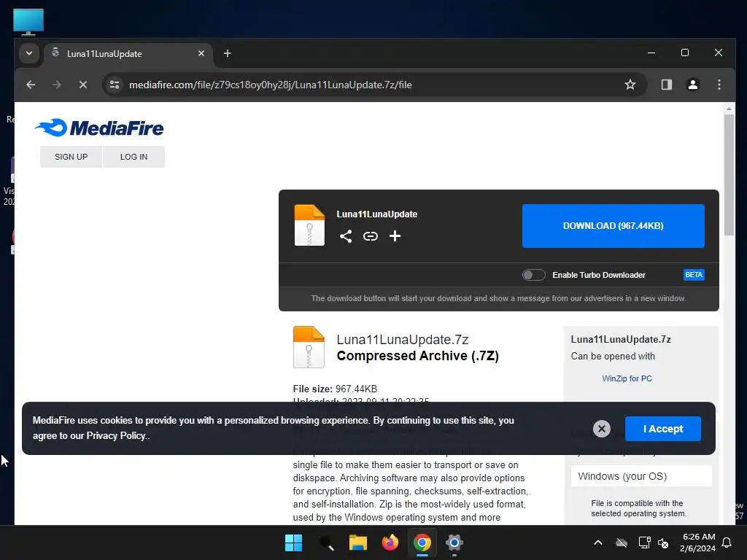Click the BETA badge

(694, 275)
